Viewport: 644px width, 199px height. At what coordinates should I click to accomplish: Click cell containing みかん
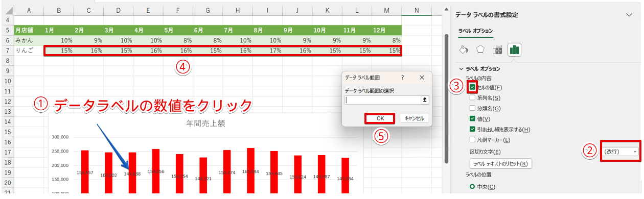pyautogui.click(x=29, y=40)
